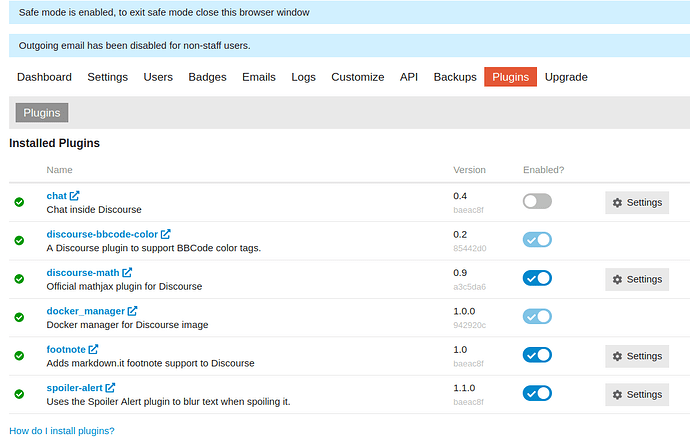The height and width of the screenshot is (440, 690).
Task: Toggle the docker_manager plugin switch
Action: (537, 316)
